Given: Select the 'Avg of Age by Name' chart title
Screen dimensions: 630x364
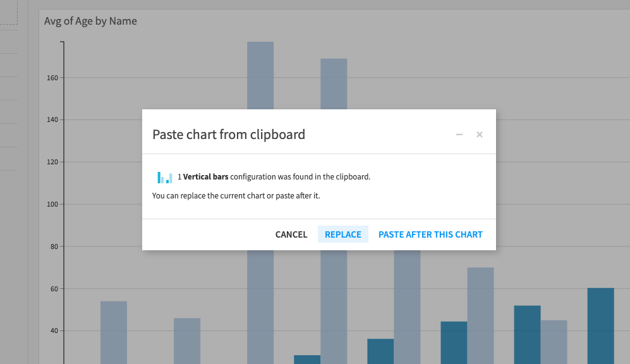Looking at the screenshot, I should point(90,21).
